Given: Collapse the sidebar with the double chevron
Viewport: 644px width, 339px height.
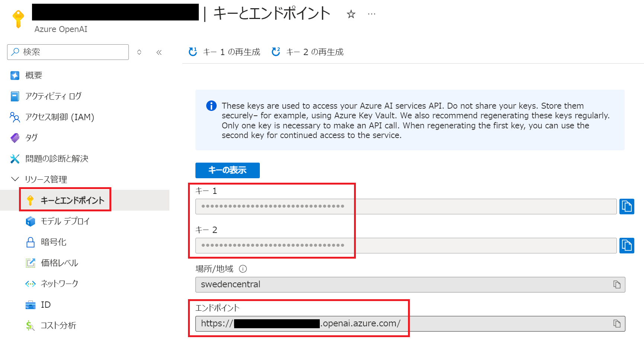Looking at the screenshot, I should pos(159,52).
